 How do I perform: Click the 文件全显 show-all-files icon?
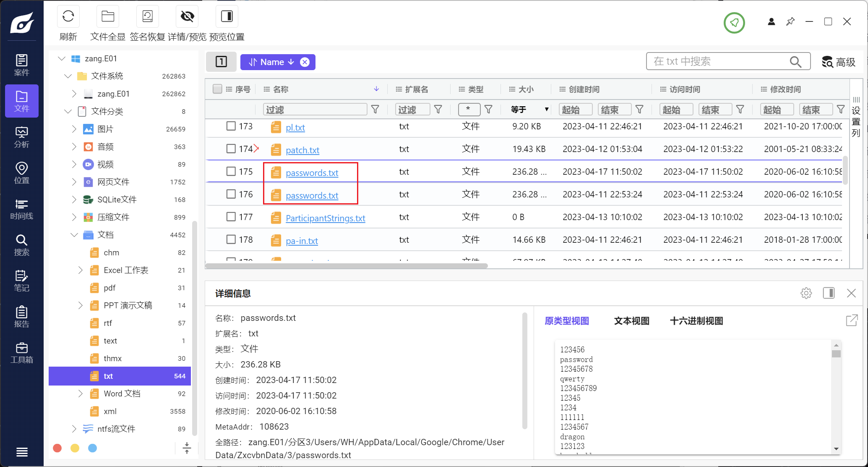click(108, 16)
